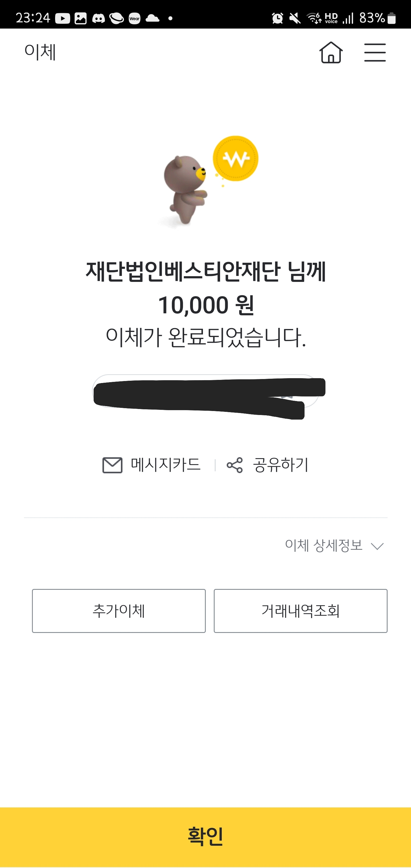Tap the YouTube notification icon

click(63, 18)
